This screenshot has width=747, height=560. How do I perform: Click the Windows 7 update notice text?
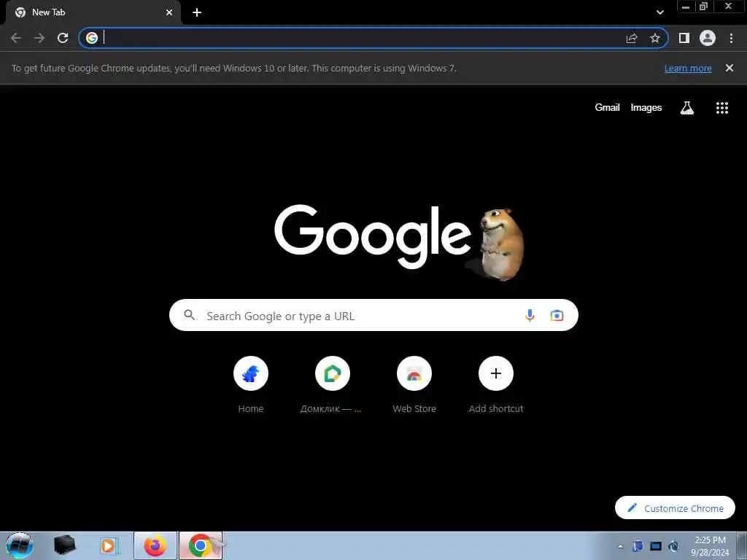click(x=234, y=68)
